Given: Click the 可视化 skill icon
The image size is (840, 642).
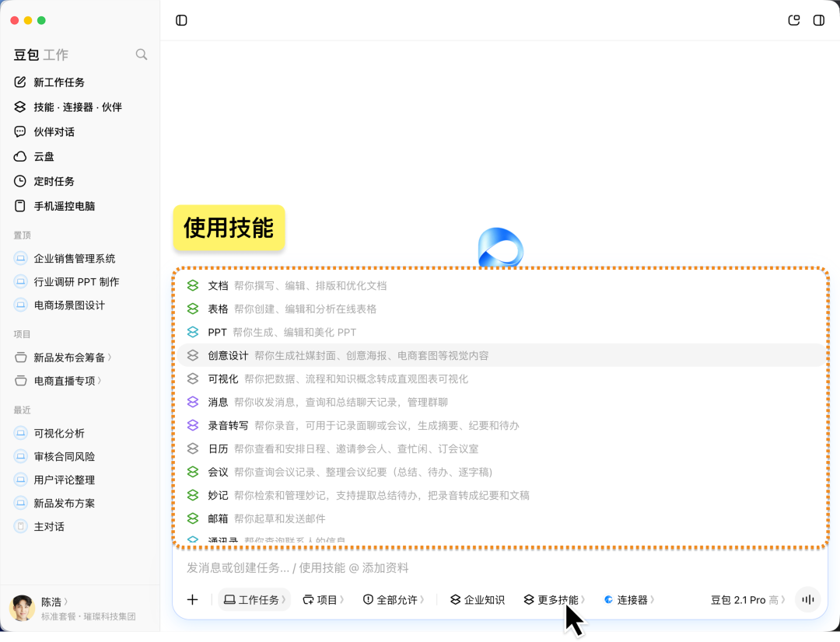Looking at the screenshot, I should coord(193,379).
